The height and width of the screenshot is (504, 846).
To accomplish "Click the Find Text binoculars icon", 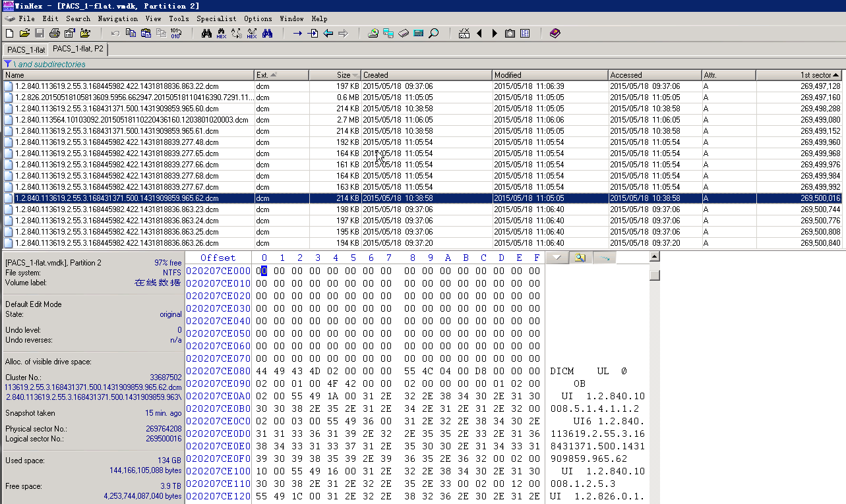I will click(206, 33).
